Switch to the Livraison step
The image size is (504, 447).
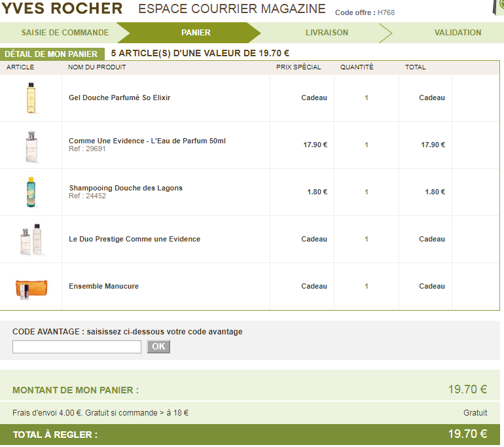327,32
